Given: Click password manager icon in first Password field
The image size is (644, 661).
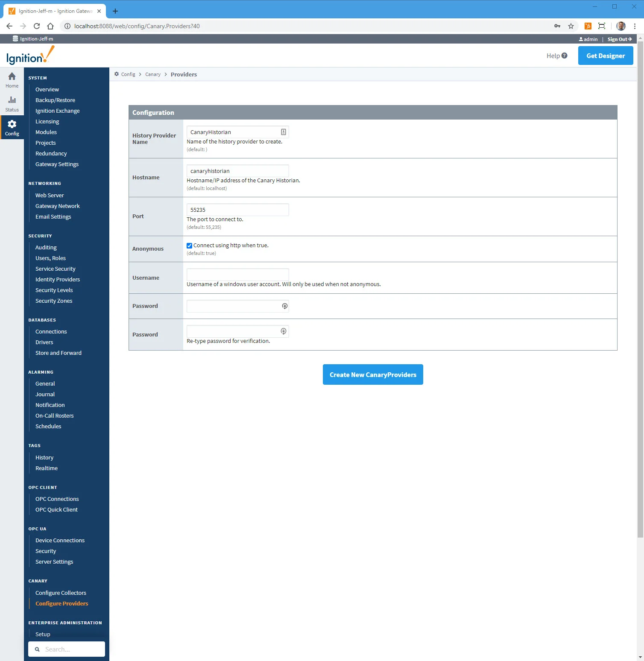Looking at the screenshot, I should [285, 306].
